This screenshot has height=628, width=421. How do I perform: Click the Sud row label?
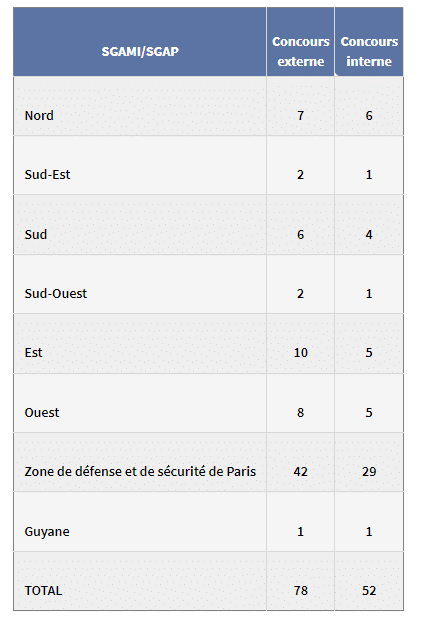point(36,234)
